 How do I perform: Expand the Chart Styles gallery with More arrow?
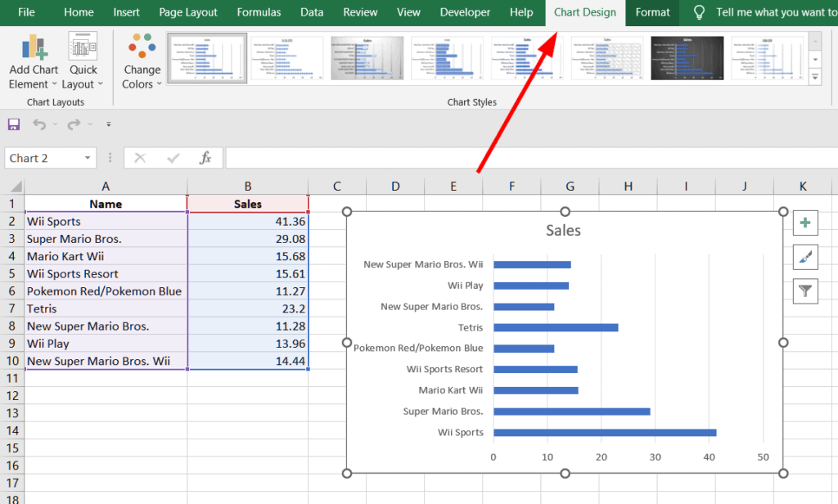[x=813, y=74]
